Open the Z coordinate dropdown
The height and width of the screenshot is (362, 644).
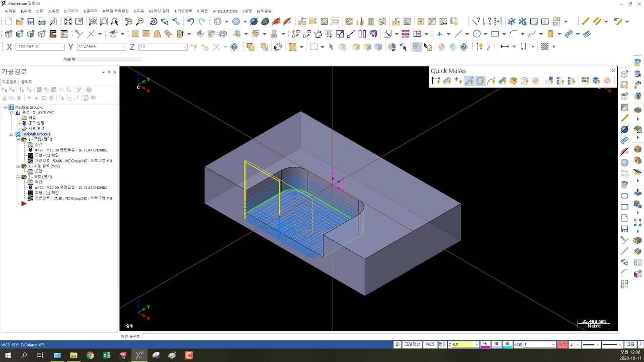[185, 47]
